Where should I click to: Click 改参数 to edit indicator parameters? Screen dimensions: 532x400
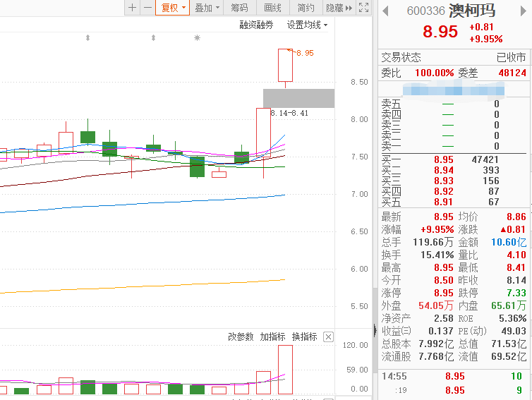click(241, 337)
